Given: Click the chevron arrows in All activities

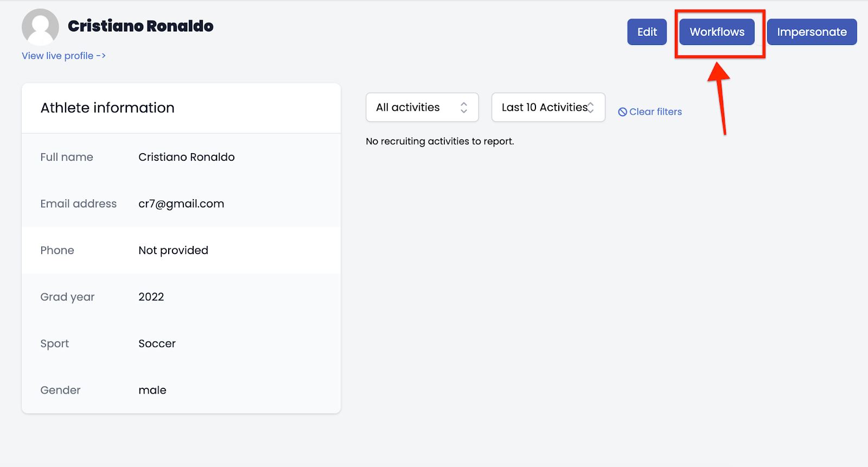Looking at the screenshot, I should [x=464, y=108].
